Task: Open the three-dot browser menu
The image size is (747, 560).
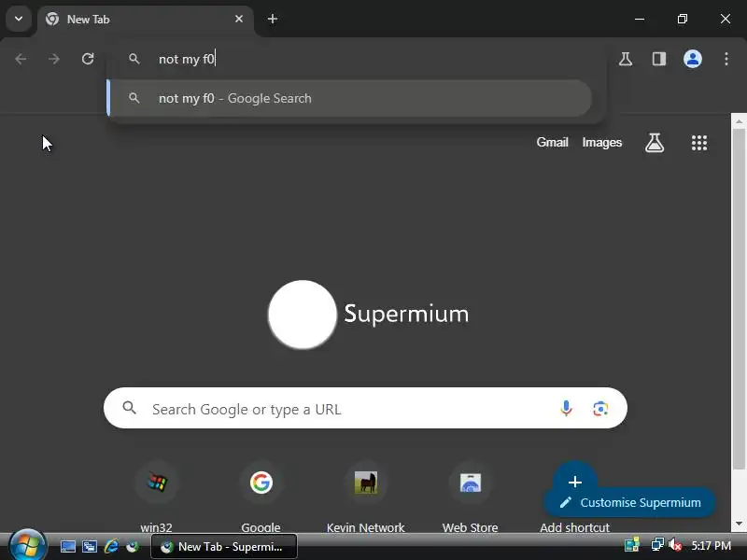Action: (x=726, y=59)
